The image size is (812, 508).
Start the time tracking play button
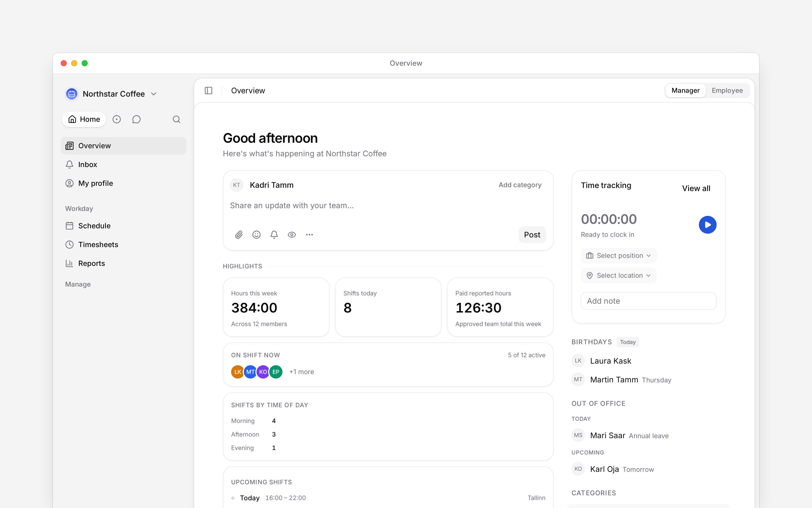(707, 225)
